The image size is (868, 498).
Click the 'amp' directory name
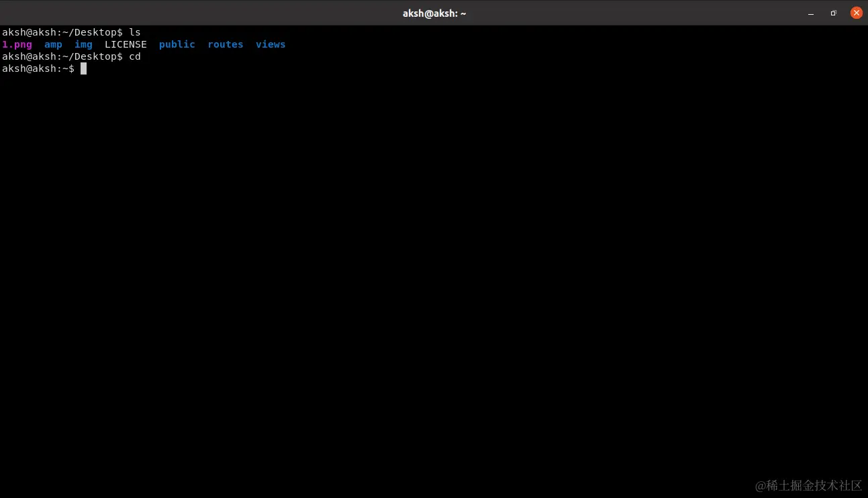53,44
